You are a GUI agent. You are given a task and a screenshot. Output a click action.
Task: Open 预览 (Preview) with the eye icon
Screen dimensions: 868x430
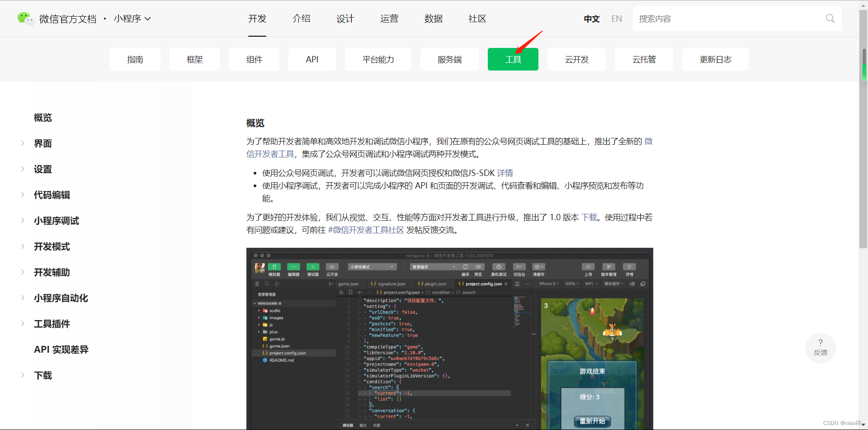(x=478, y=267)
